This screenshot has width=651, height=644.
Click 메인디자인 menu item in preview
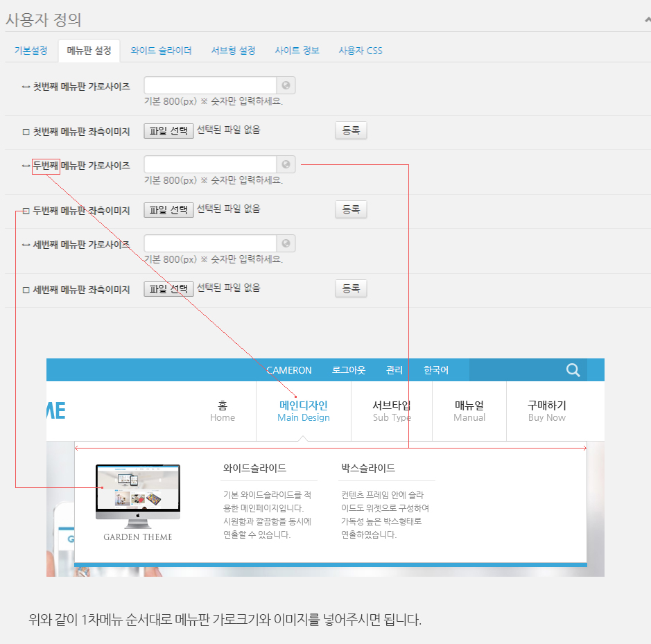pos(304,411)
